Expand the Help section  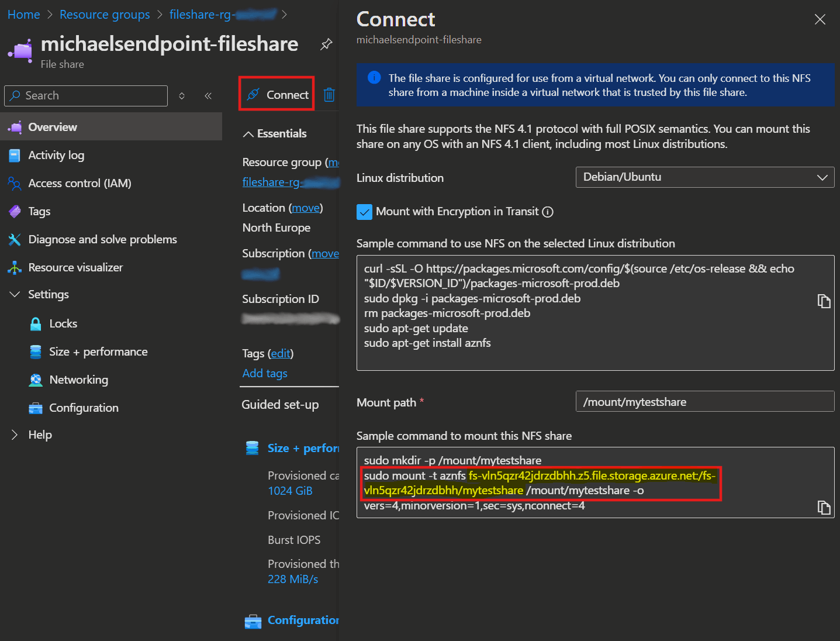(x=15, y=435)
